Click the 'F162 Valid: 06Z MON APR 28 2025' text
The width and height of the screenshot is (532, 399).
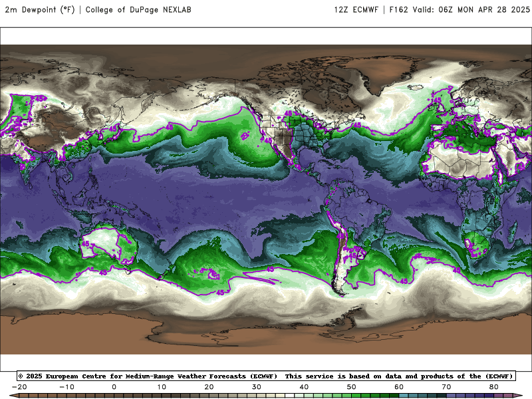pyautogui.click(x=460, y=9)
